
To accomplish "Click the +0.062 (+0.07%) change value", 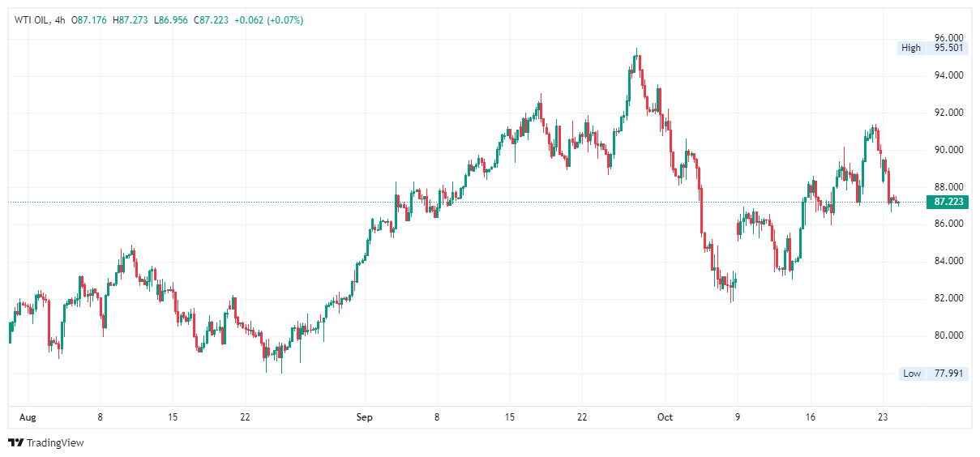I will click(268, 20).
